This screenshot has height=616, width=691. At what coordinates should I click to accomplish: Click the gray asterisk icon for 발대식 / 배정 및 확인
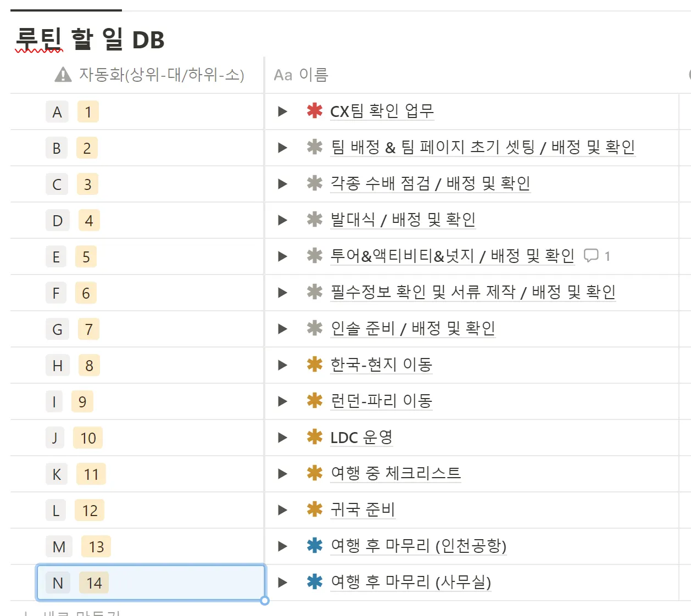[x=314, y=220]
